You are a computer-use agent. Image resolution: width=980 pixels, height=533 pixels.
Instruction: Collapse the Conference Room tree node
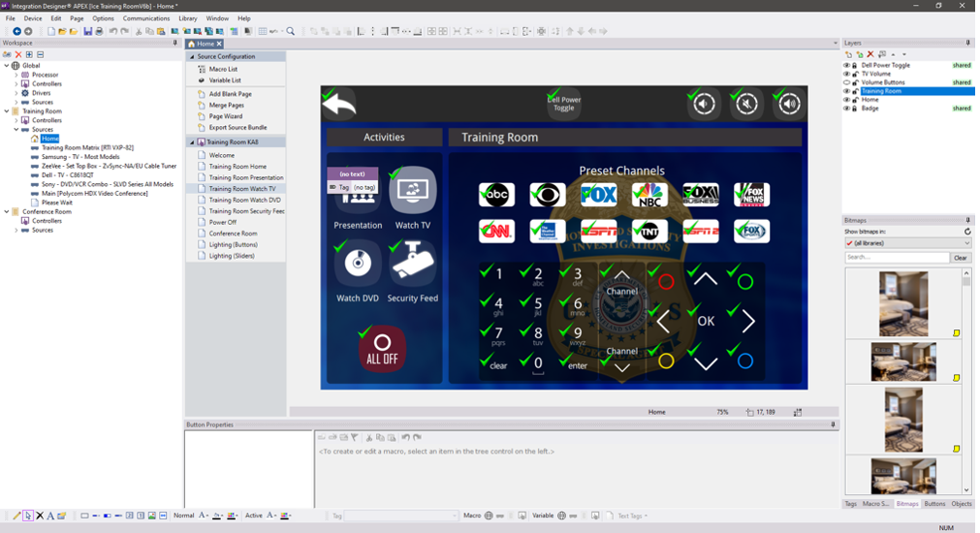tap(7, 212)
